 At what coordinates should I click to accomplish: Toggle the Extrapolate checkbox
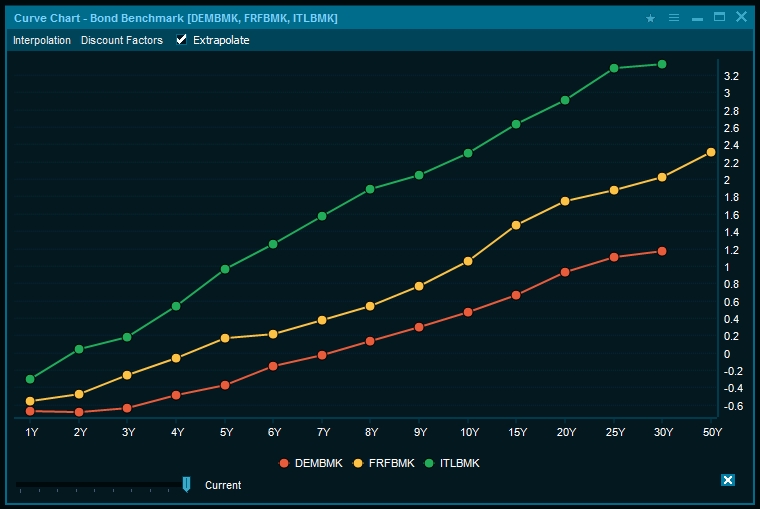pyautogui.click(x=181, y=40)
